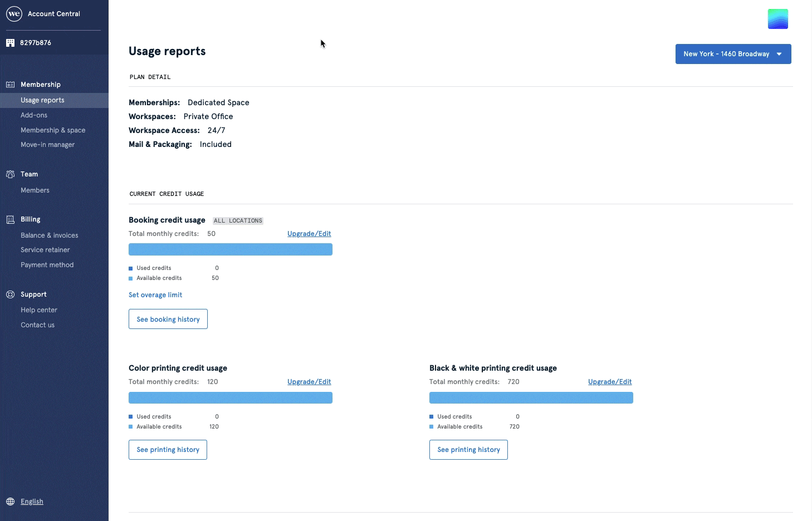
Task: Navigate to Move-in manager
Action: (x=48, y=144)
